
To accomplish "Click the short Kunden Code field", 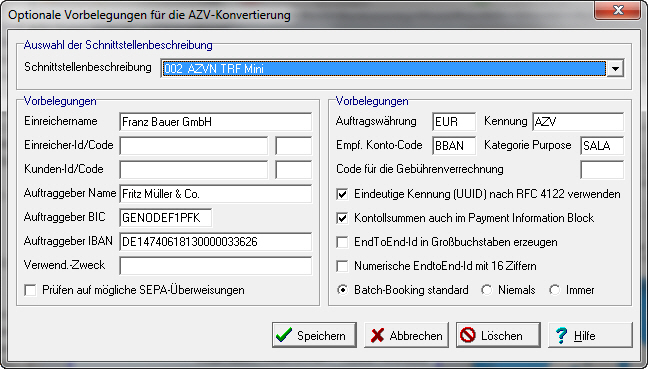I will coord(293,170).
